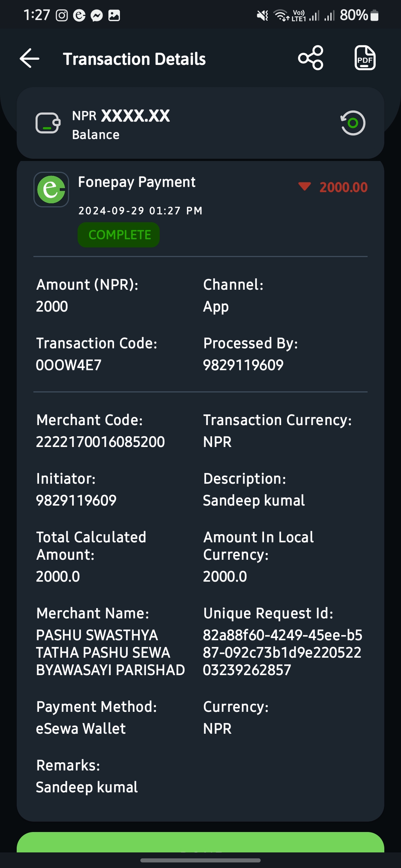Go back using the arrow icon
Image resolution: width=401 pixels, height=868 pixels.
click(30, 59)
